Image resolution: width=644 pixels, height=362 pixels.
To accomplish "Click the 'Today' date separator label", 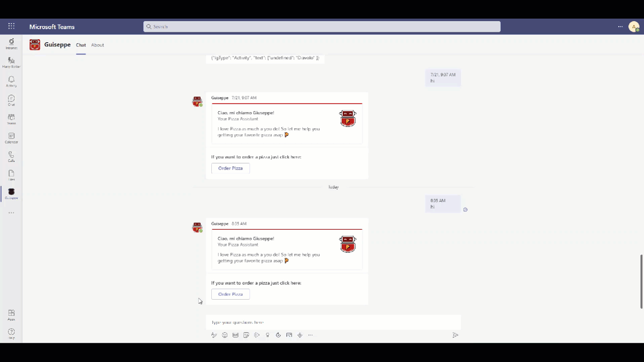I will 334,187.
